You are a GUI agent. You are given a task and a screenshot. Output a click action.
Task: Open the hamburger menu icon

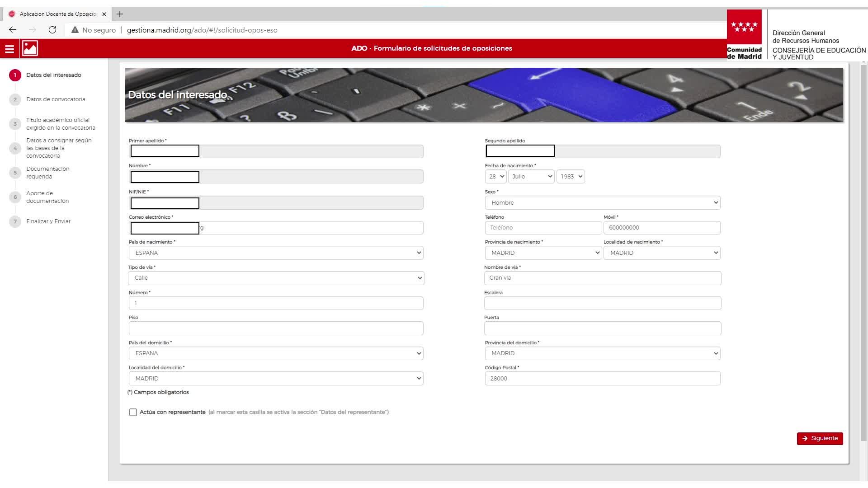9,49
